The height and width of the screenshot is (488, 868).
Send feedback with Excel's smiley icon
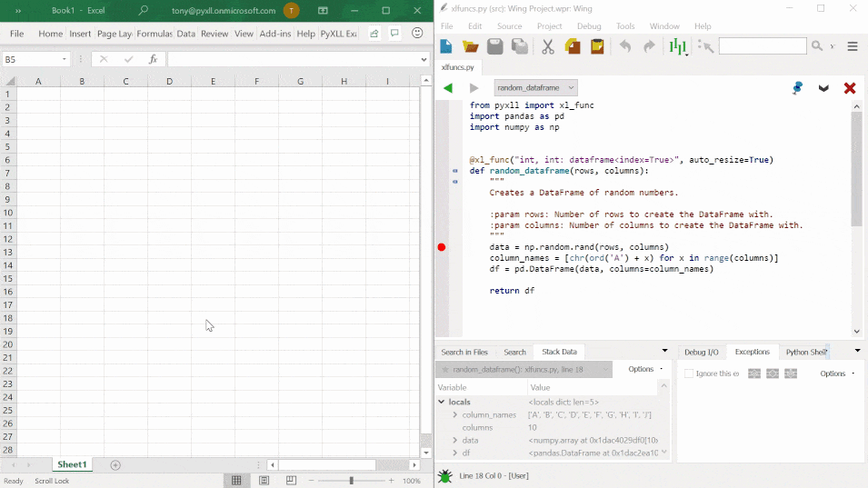[417, 34]
